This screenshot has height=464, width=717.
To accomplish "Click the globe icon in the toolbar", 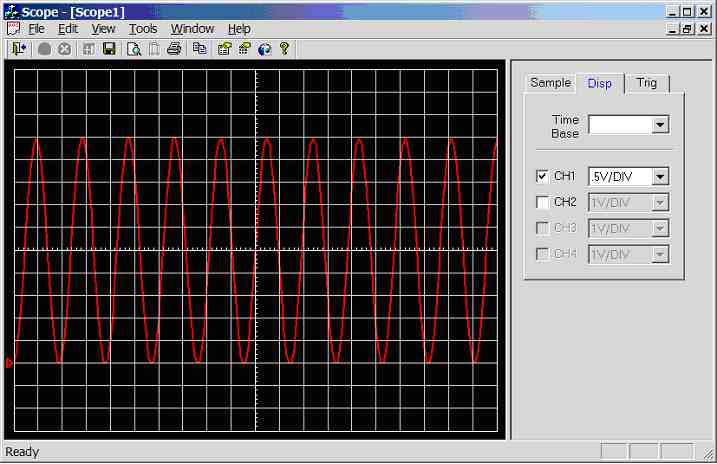I will (264, 48).
